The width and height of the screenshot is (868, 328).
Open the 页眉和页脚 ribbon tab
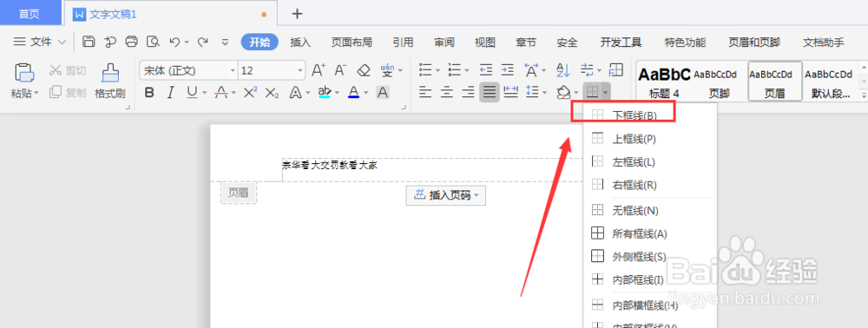754,42
